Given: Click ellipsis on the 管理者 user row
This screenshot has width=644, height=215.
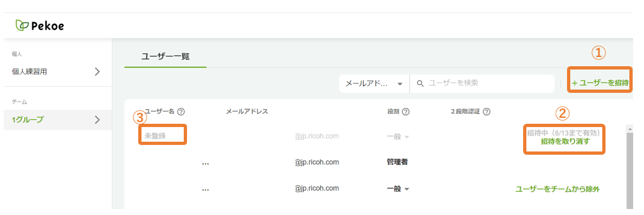Looking at the screenshot, I should (205, 163).
